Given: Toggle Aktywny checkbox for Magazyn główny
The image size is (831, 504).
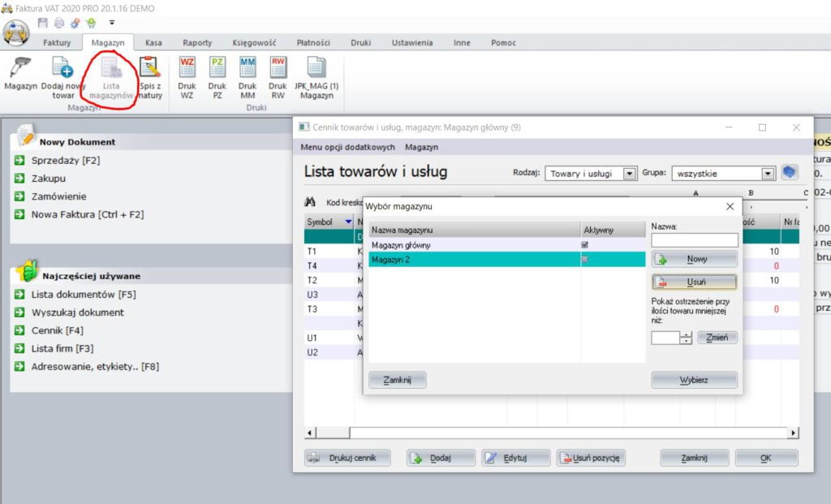Looking at the screenshot, I should 584,245.
